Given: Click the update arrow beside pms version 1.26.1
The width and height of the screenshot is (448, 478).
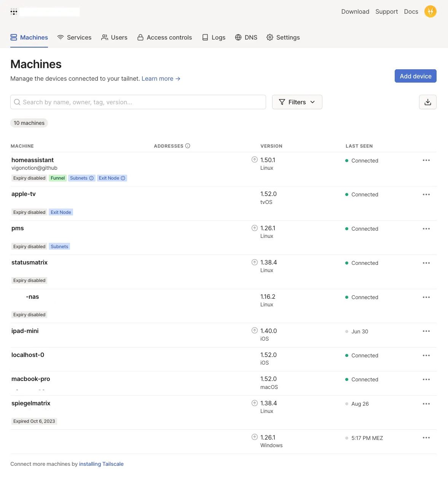Looking at the screenshot, I should coord(254,228).
